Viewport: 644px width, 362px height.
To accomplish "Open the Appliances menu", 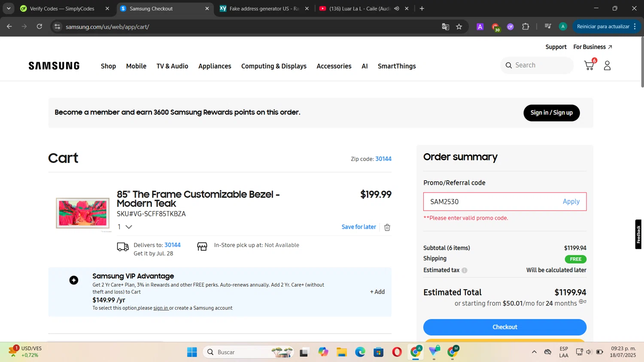I will coord(215,66).
